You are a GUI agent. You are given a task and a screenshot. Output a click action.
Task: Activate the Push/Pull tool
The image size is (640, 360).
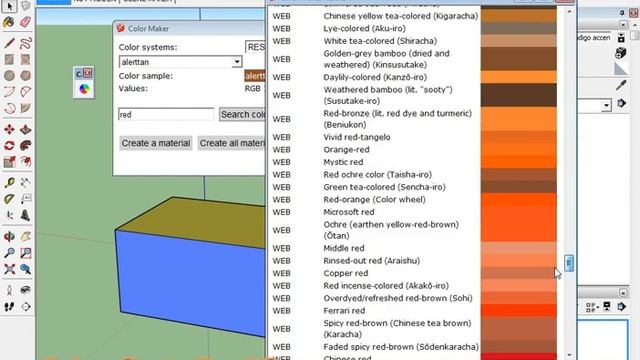click(25, 129)
